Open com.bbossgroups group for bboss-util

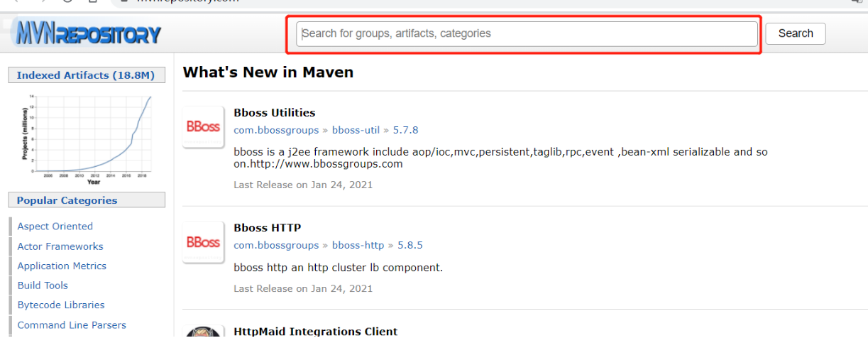click(276, 130)
